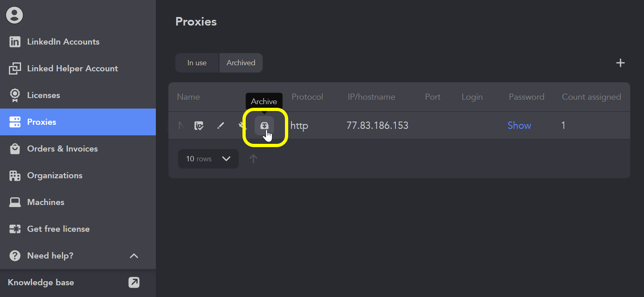Select LinkedIn Accounts in the sidebar
The width and height of the screenshot is (644, 297).
[x=63, y=41]
